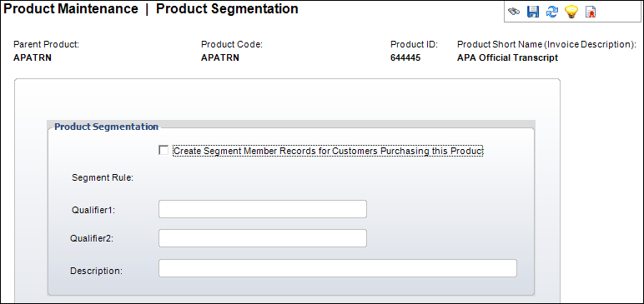Refresh the page with blue arrows icon
The image size is (644, 304).
(x=552, y=12)
